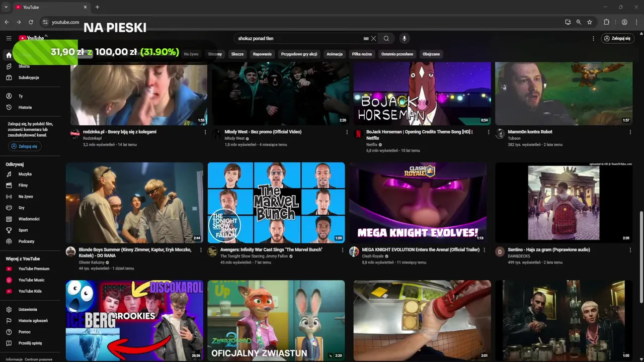Open Ustawienia settings
The image size is (644, 362).
(x=28, y=309)
